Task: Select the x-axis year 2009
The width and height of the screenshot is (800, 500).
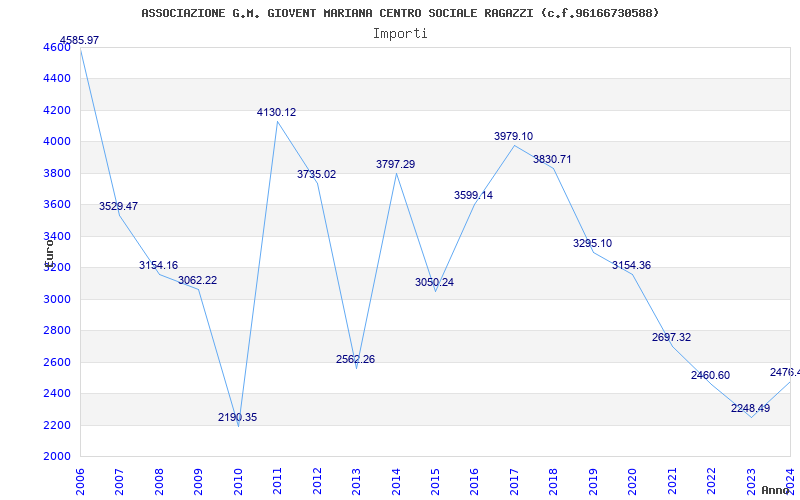Action: point(198,481)
